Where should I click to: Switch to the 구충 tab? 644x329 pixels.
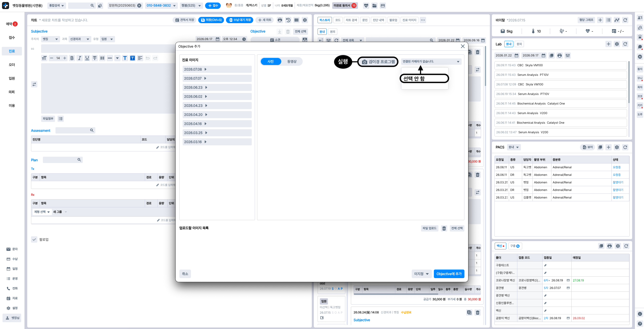515,246
